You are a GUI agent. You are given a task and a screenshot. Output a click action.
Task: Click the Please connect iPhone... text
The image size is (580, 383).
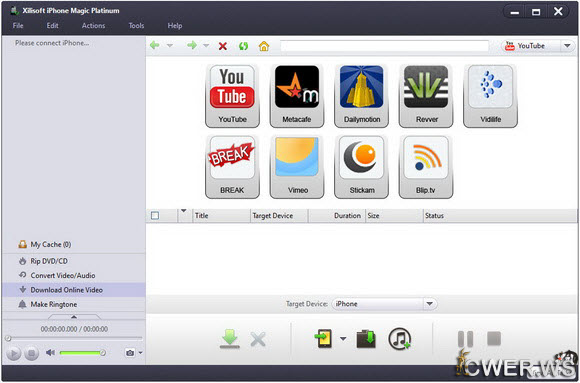52,43
